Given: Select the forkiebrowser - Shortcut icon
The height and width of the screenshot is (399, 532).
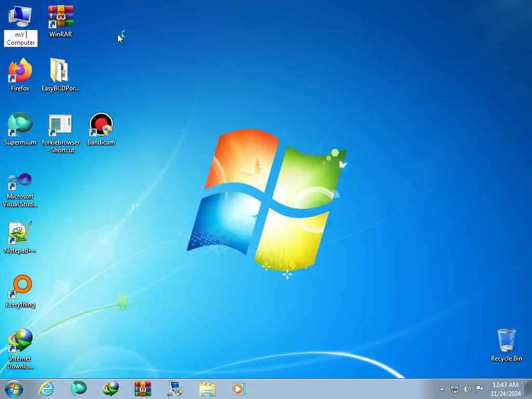Looking at the screenshot, I should point(60,133).
